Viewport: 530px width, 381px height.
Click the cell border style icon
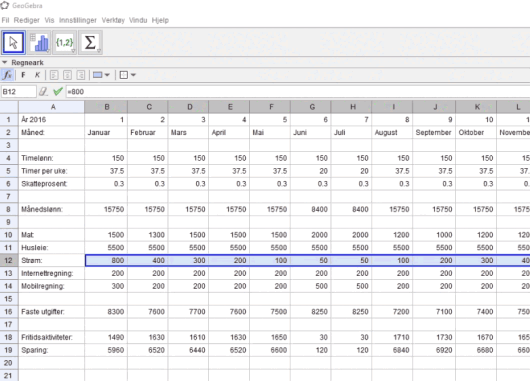coord(124,75)
